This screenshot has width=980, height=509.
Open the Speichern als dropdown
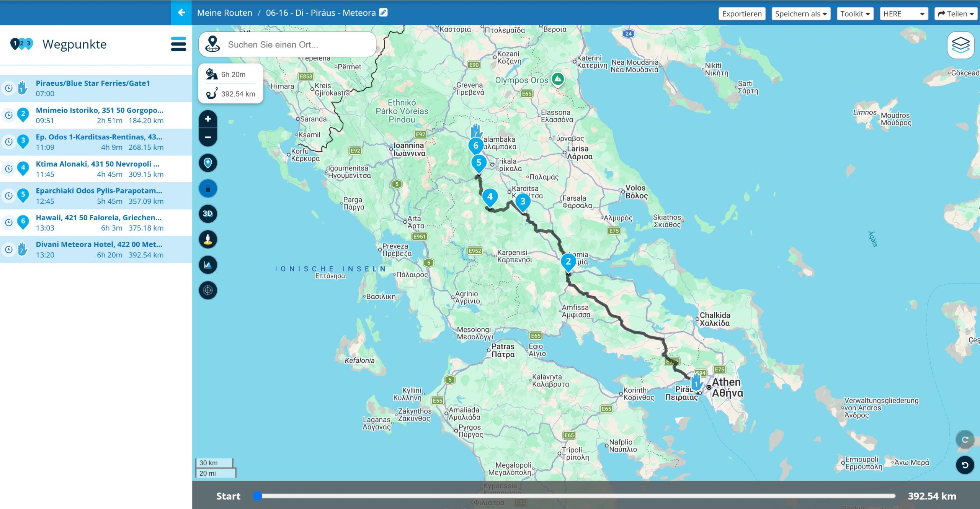tap(800, 14)
